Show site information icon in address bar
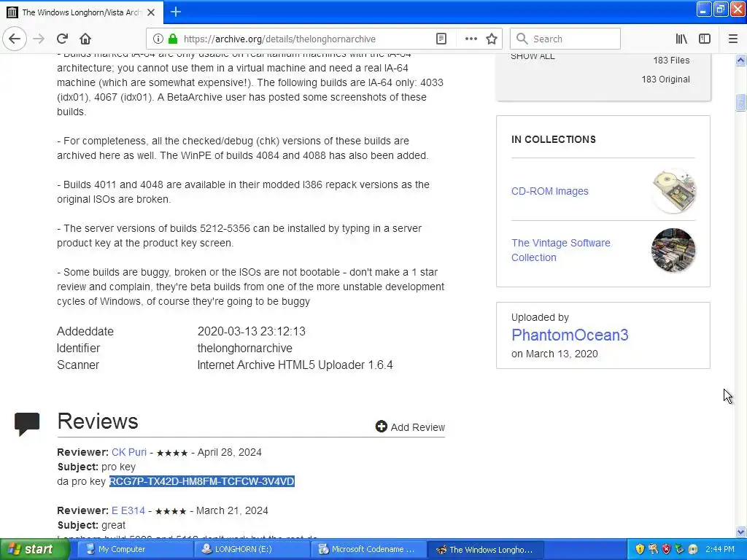 pos(158,39)
